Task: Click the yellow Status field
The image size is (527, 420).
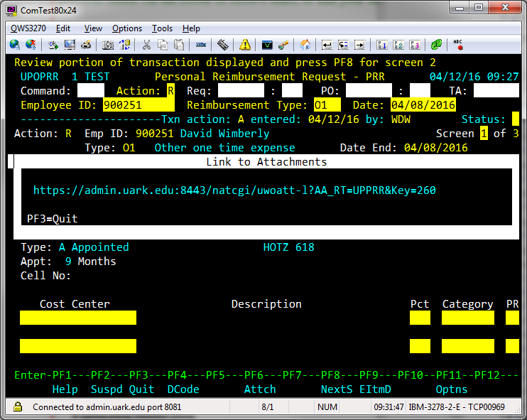Action: point(515,119)
